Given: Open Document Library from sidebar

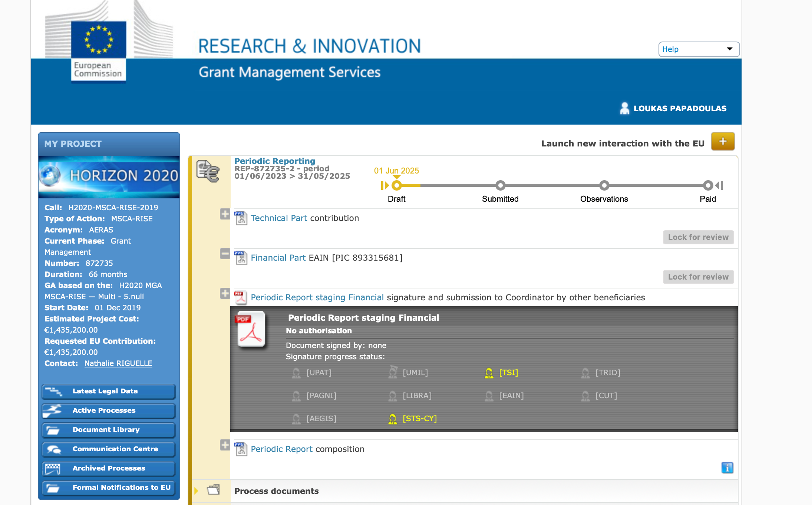Looking at the screenshot, I should point(109,430).
